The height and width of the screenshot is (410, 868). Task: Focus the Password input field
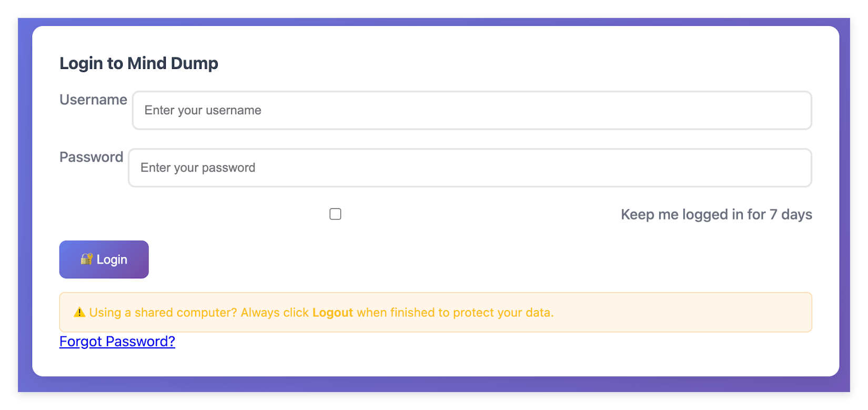click(x=469, y=168)
